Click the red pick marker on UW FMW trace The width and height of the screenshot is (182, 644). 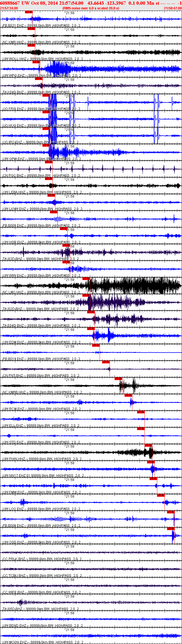153,479
